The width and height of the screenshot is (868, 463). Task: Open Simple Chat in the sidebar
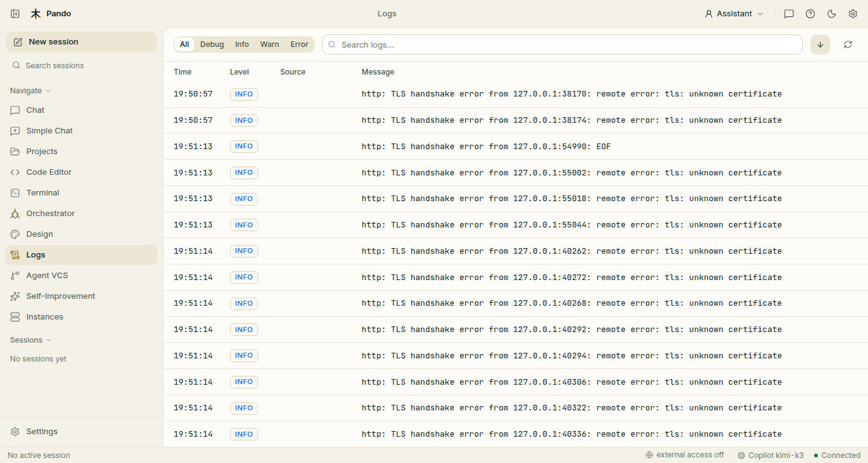click(x=81, y=131)
